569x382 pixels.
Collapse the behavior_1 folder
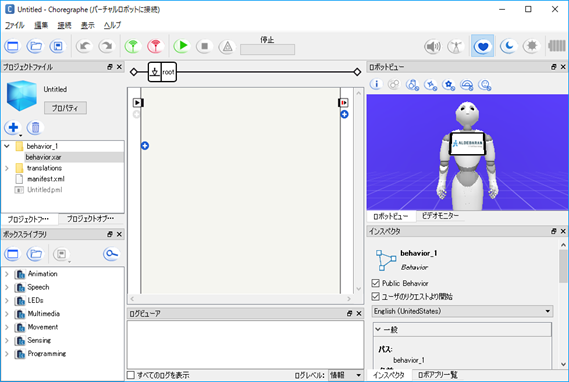click(x=7, y=146)
